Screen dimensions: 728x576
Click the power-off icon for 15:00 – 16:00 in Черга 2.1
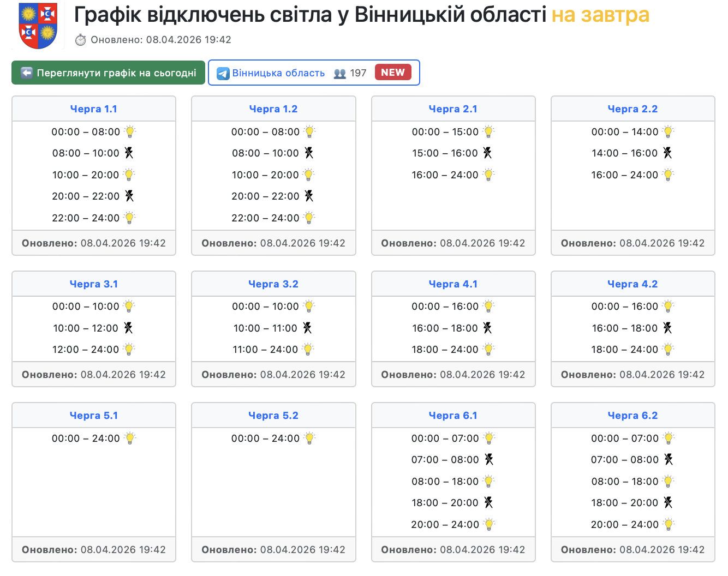[487, 153]
